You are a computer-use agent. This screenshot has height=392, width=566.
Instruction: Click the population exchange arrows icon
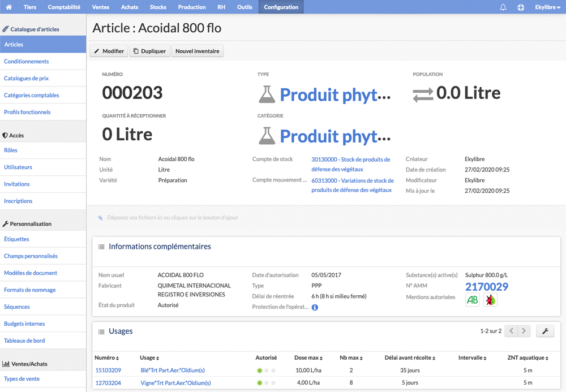point(423,95)
